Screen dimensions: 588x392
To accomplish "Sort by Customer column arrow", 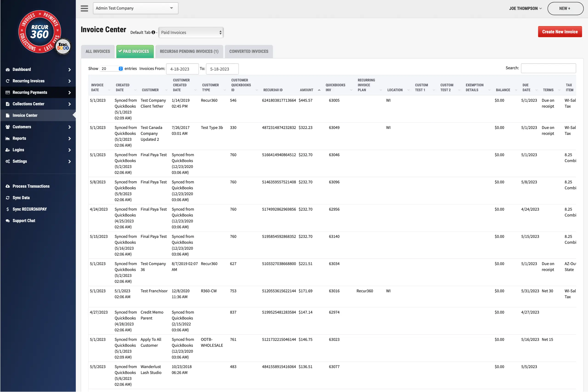I will (x=166, y=90).
